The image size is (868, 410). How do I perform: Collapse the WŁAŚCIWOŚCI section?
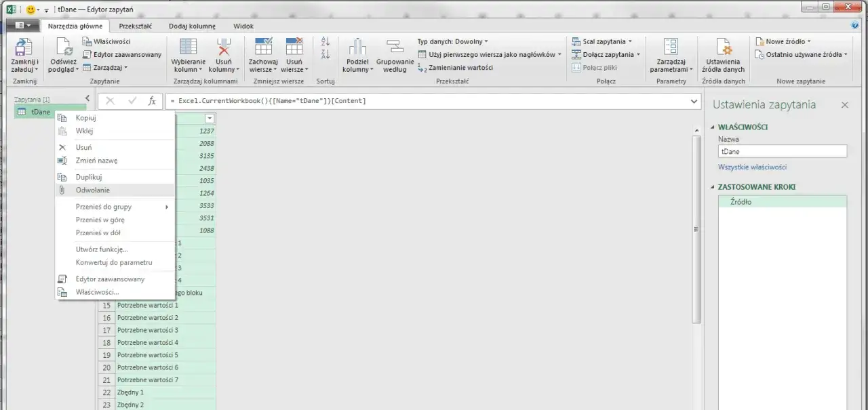[713, 127]
